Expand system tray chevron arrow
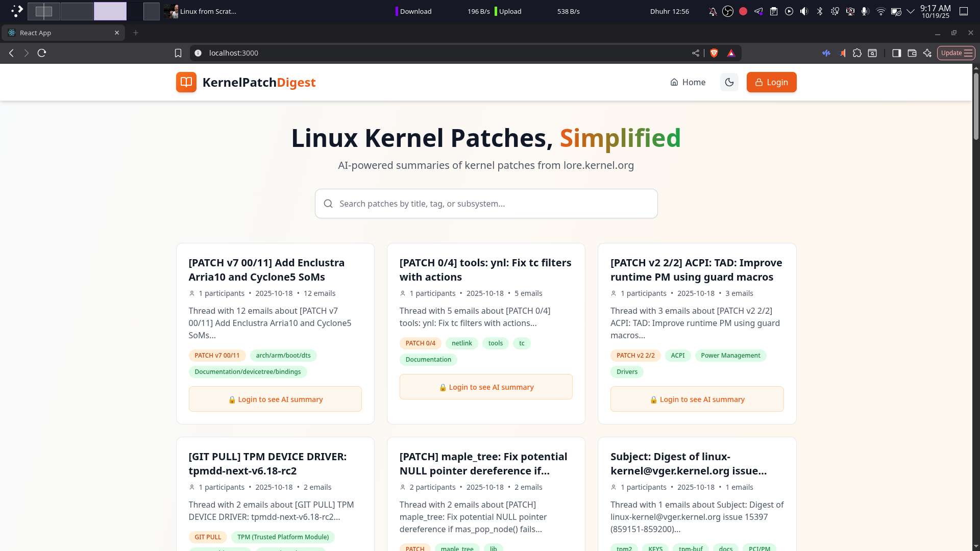 911,11
